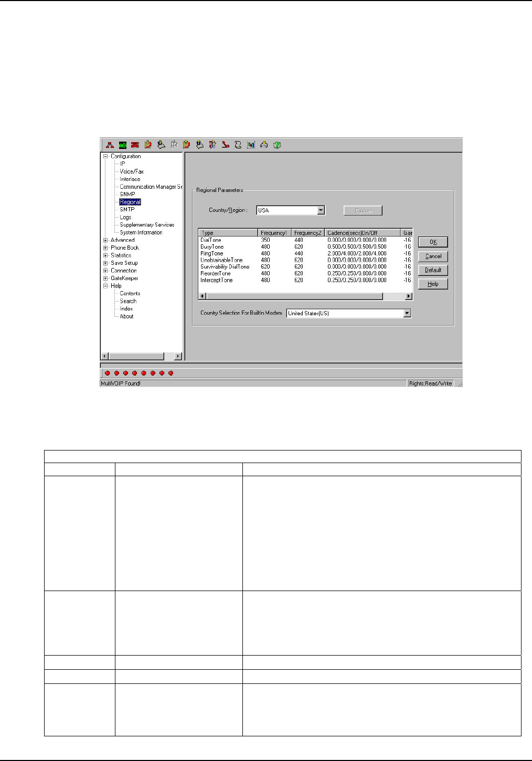Select SMTP in the tree

127,209
